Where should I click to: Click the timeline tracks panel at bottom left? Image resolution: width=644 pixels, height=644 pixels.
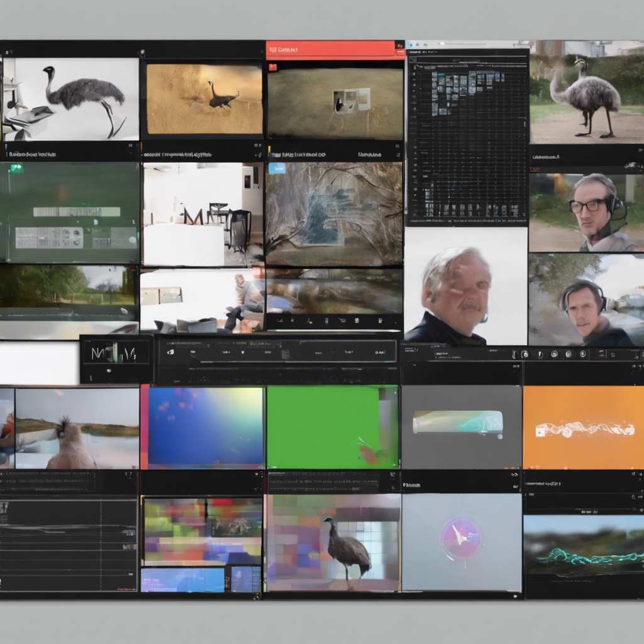68,544
